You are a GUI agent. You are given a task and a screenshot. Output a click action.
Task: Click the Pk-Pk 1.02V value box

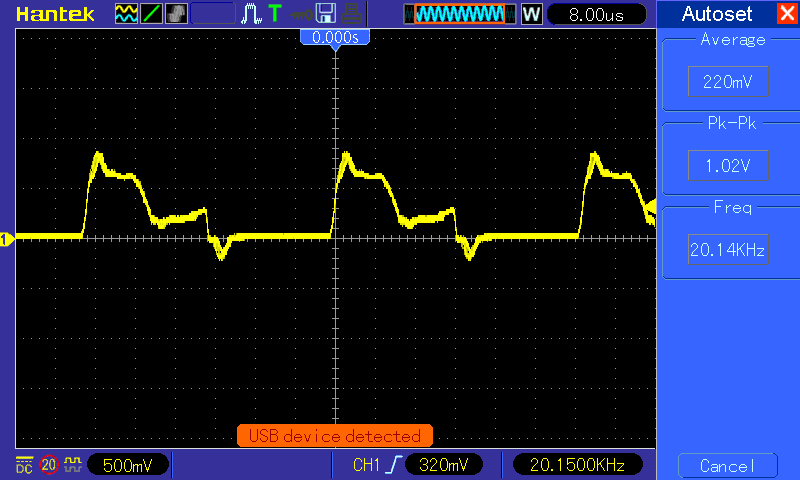tap(728, 165)
